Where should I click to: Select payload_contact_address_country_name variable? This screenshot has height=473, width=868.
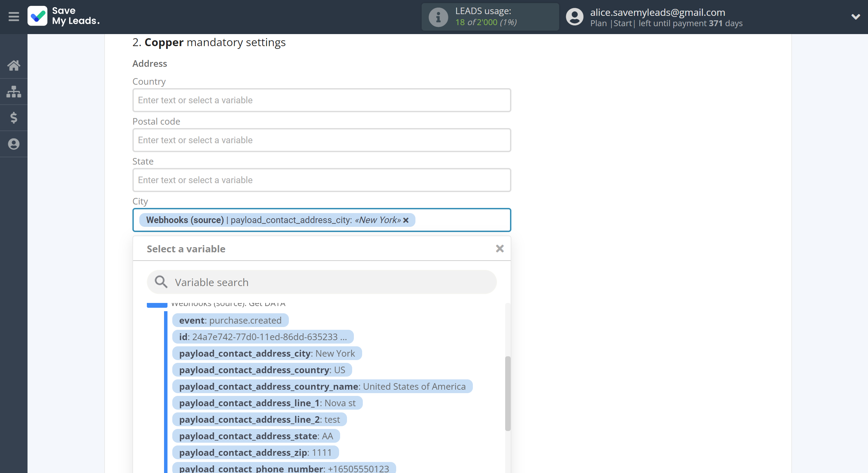[322, 386]
